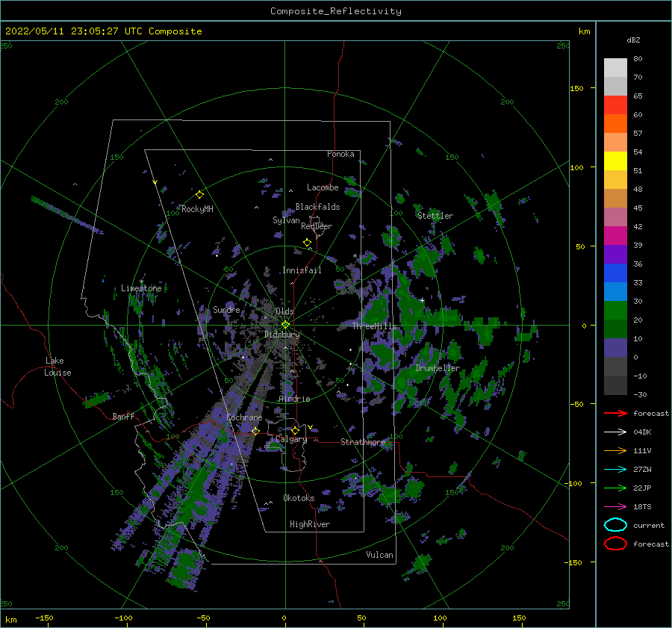The image size is (672, 628).
Task: Click the Sylvan label on the map
Action: (x=286, y=220)
